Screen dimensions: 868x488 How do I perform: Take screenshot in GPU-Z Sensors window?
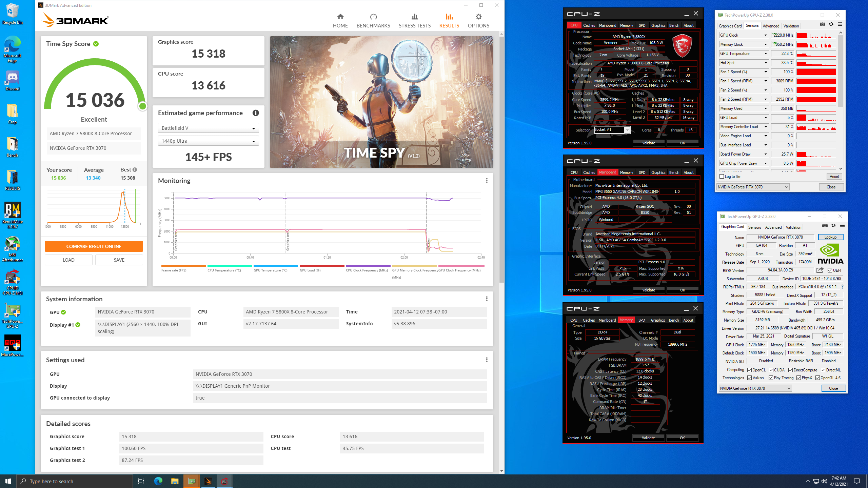point(823,24)
